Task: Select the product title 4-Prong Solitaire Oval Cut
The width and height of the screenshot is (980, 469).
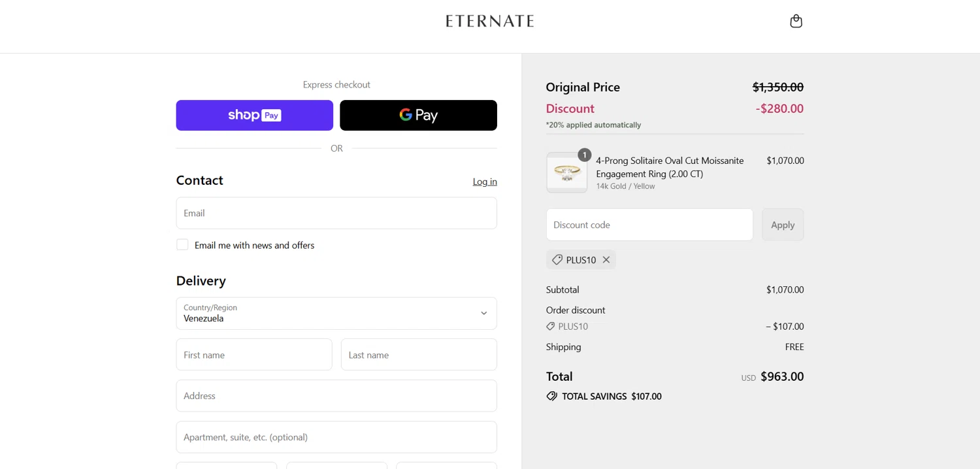Action: point(670,167)
